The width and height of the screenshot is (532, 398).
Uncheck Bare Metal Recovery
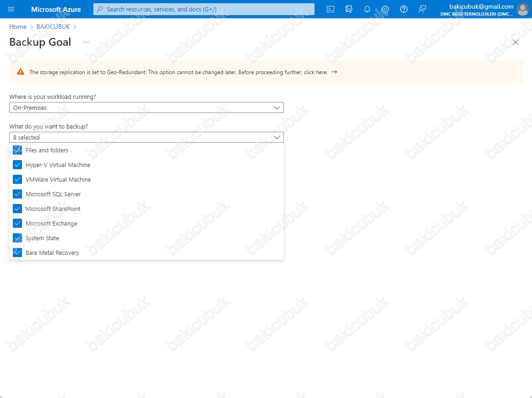point(17,253)
